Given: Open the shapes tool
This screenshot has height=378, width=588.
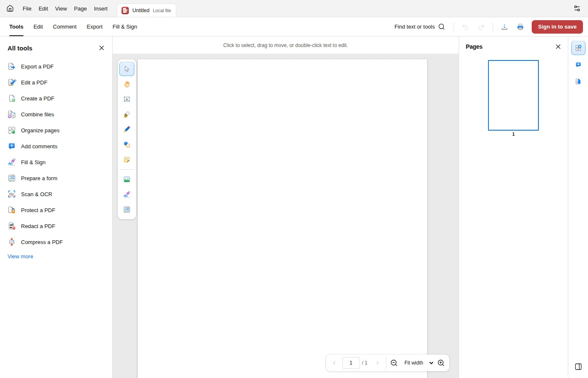Looking at the screenshot, I should pyautogui.click(x=127, y=144).
